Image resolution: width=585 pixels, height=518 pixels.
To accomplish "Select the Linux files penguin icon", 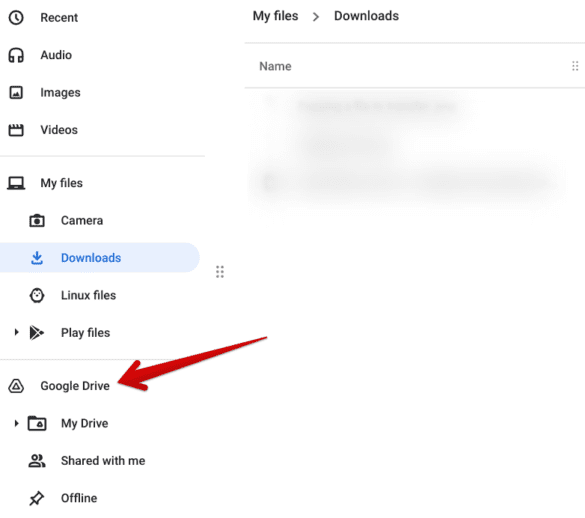I will point(37,296).
